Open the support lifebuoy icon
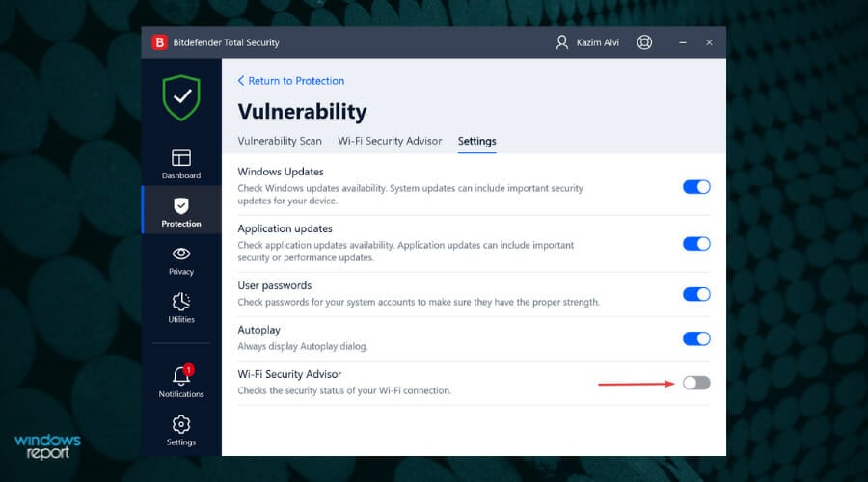Viewport: 868px width, 482px height. [645, 42]
